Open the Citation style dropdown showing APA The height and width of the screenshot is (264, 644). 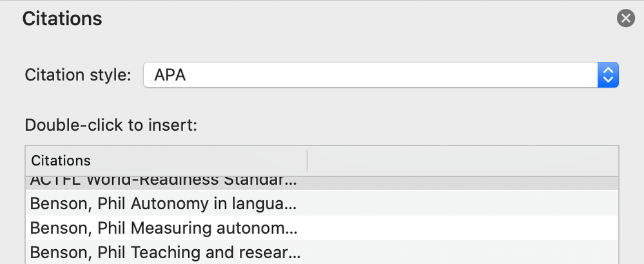point(380,75)
